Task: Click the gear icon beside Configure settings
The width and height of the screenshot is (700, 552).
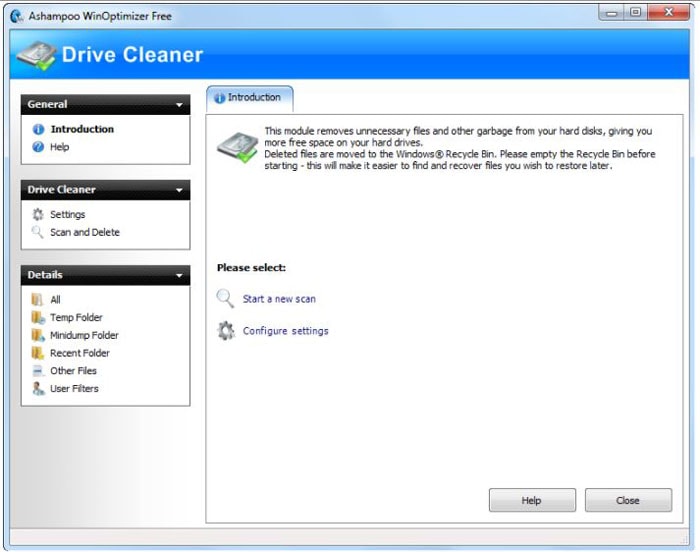Action: 226,331
